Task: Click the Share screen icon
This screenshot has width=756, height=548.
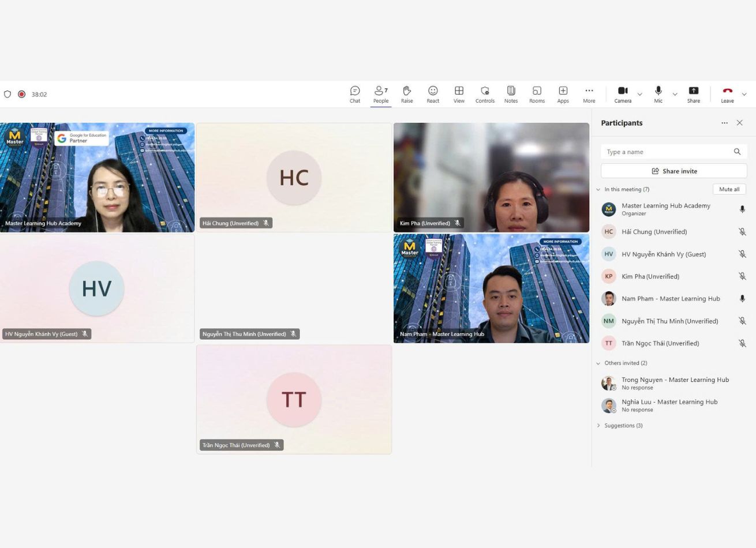Action: pos(693,94)
